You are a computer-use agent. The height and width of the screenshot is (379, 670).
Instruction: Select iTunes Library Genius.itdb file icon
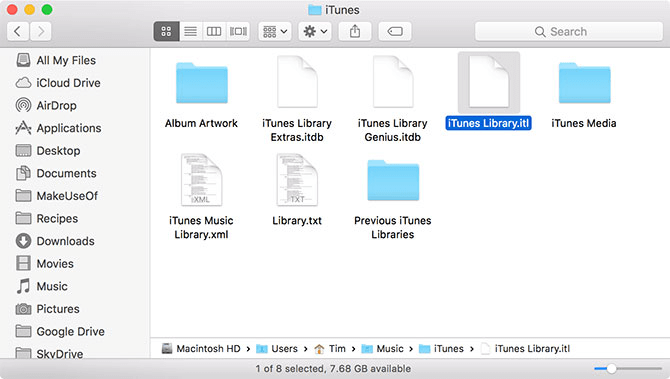(x=393, y=82)
